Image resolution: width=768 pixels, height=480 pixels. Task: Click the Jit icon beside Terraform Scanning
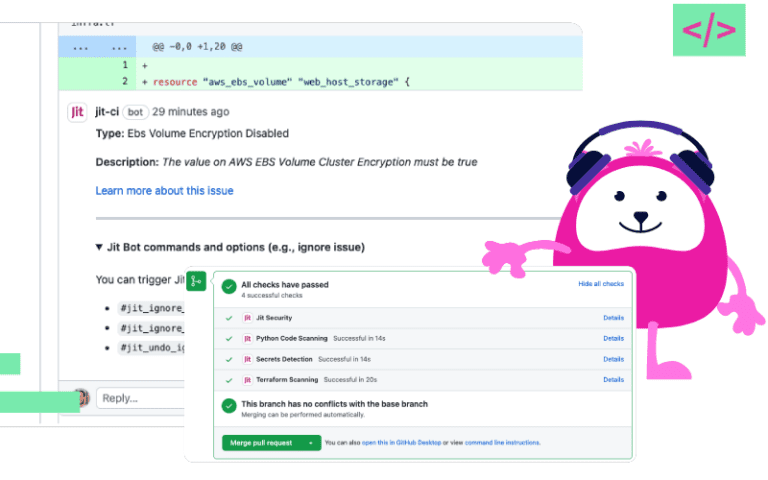247,380
